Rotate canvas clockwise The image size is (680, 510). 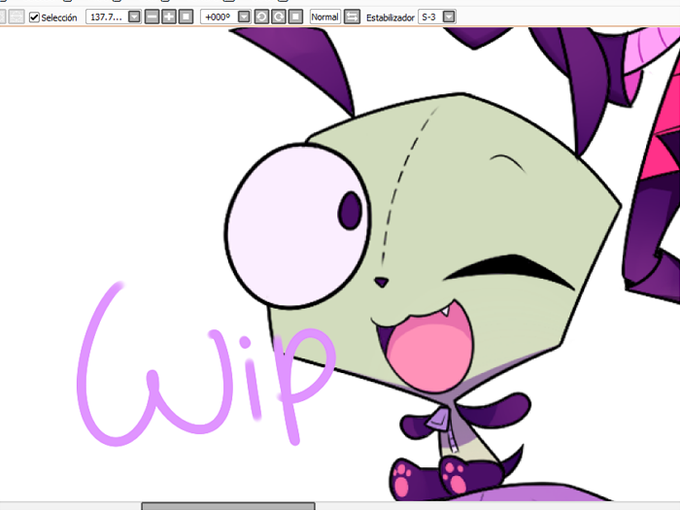point(278,17)
